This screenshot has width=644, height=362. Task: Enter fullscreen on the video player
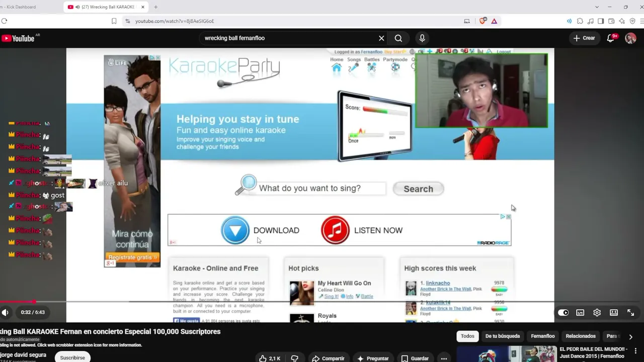pos(630,312)
